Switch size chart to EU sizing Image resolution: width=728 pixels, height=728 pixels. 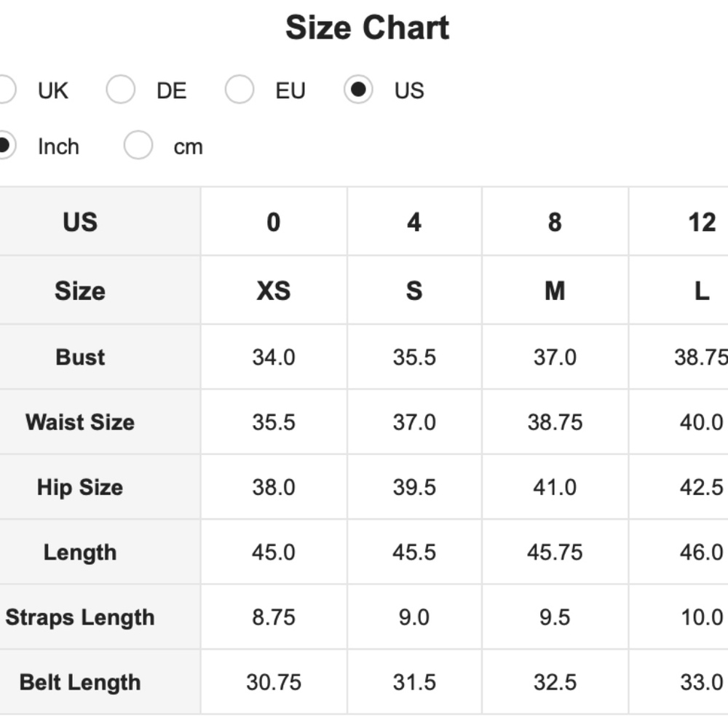coord(240,90)
